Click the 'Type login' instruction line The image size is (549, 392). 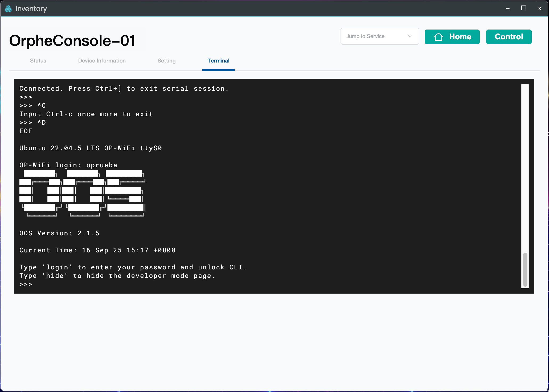coord(133,267)
